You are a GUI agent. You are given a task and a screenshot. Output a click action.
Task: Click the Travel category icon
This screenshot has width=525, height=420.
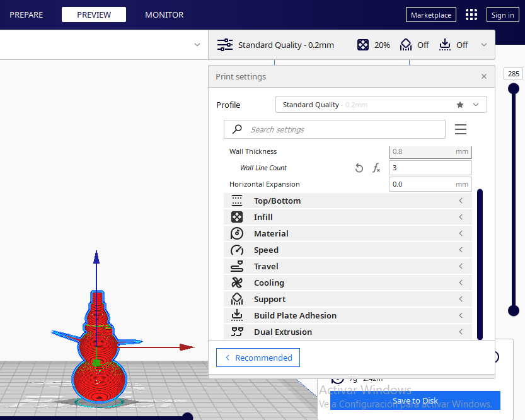coord(237,266)
